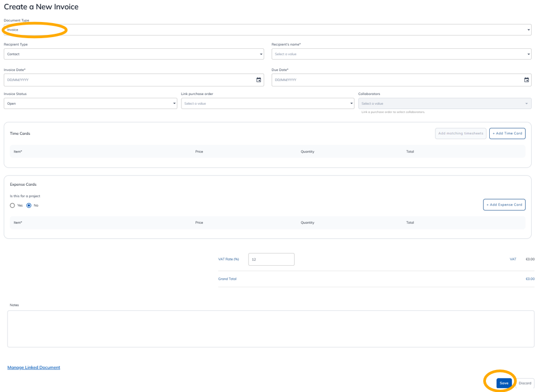The image size is (537, 392).
Task: Expand the Document Type dropdown
Action: click(267, 30)
